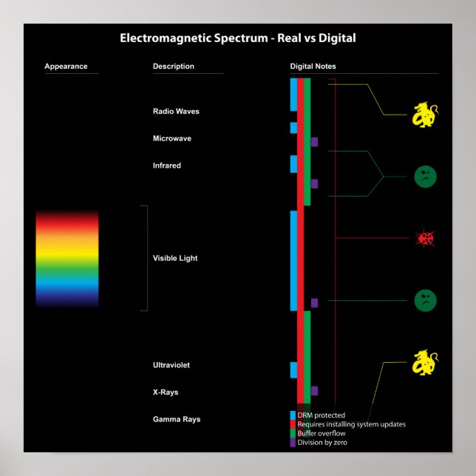Click the purple square beside Microwave row

314,142
